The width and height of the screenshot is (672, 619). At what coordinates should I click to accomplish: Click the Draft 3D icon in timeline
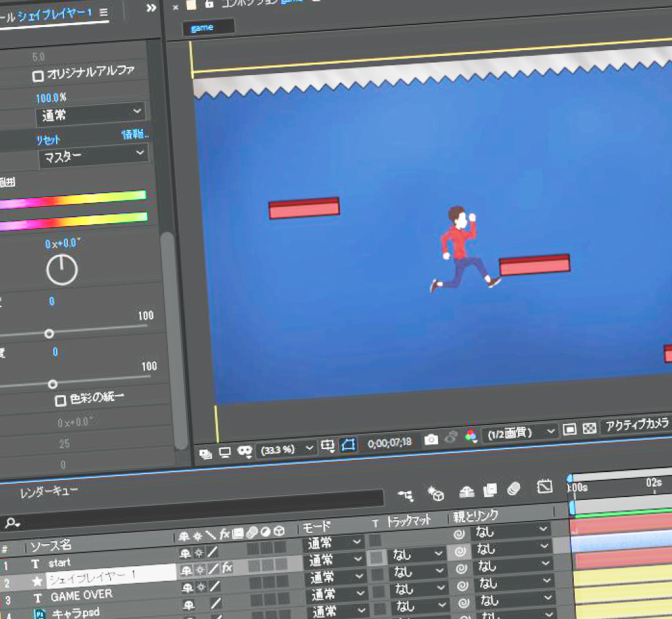[x=436, y=494]
